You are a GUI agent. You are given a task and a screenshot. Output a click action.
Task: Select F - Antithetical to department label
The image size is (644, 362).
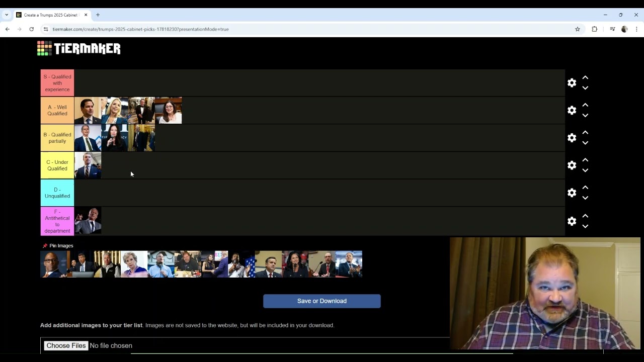coord(57,221)
